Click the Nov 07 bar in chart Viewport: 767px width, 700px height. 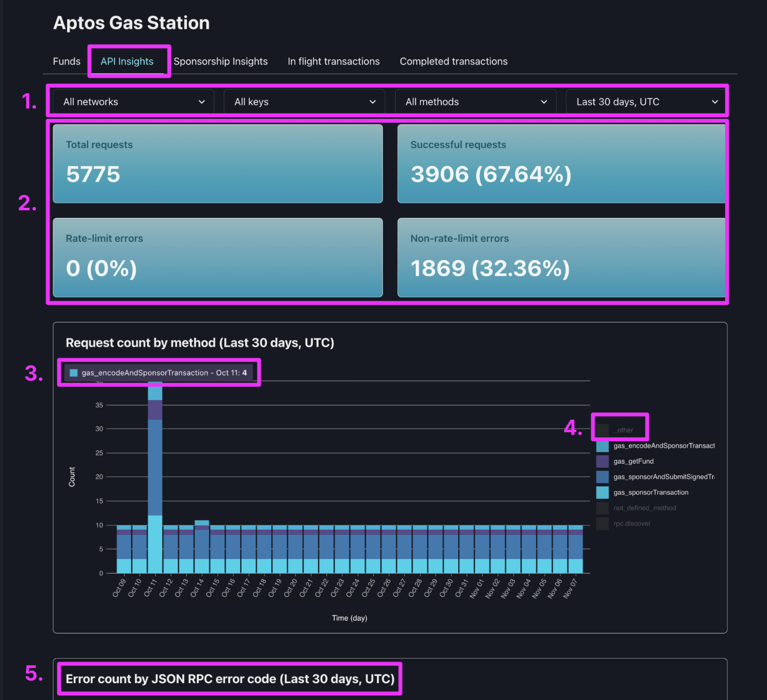coord(576,549)
